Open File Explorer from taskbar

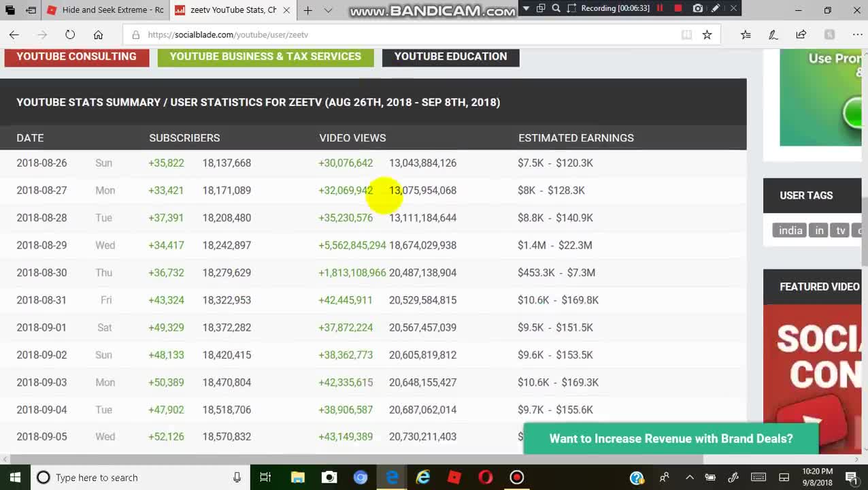(x=298, y=477)
